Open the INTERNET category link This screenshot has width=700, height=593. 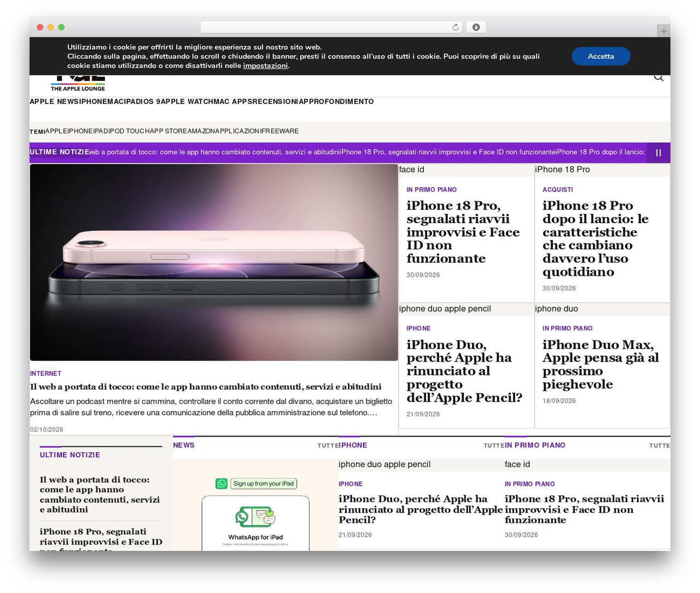(45, 374)
